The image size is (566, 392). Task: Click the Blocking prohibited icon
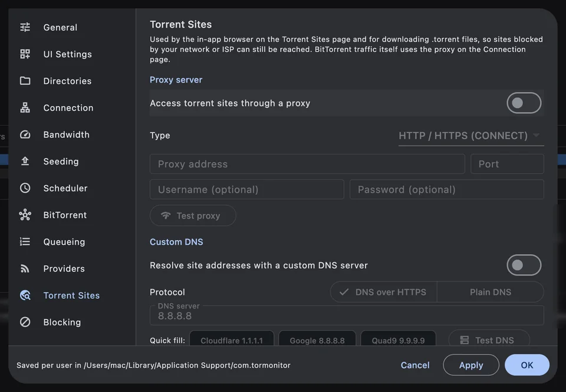tap(25, 322)
